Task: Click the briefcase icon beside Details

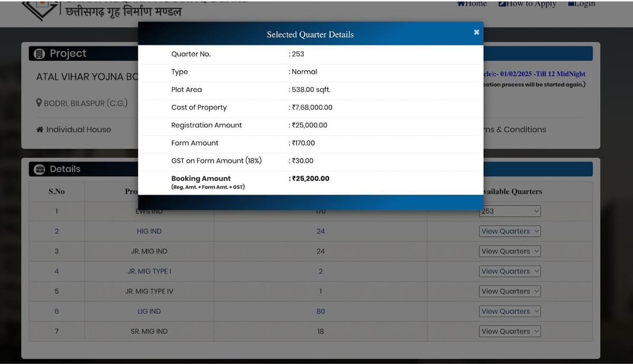Action: click(x=39, y=169)
